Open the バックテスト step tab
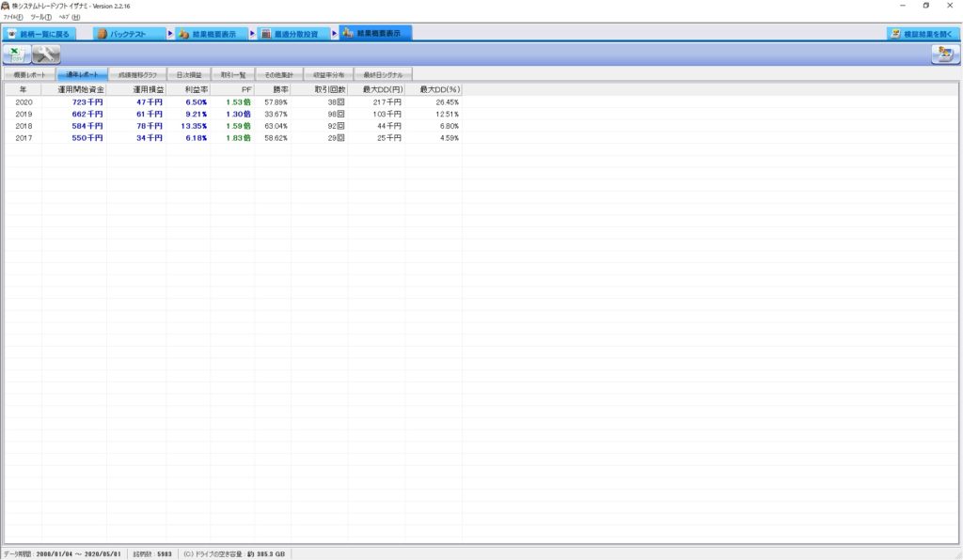963x560 pixels. click(129, 34)
